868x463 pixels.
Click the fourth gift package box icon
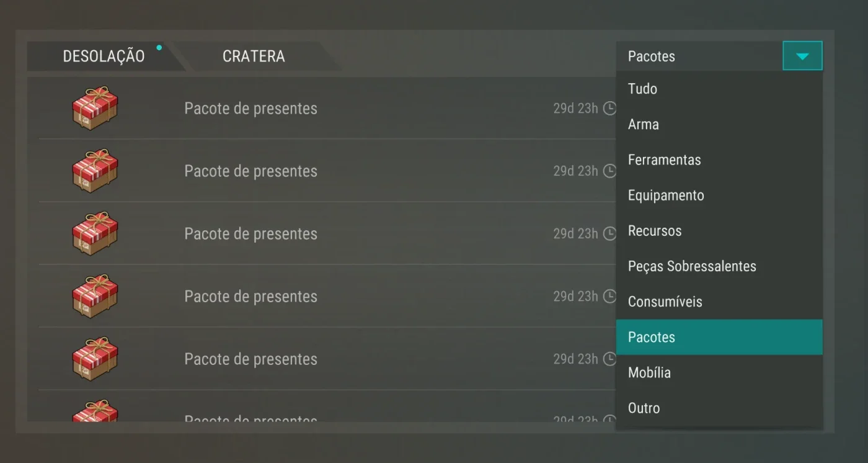[94, 296]
